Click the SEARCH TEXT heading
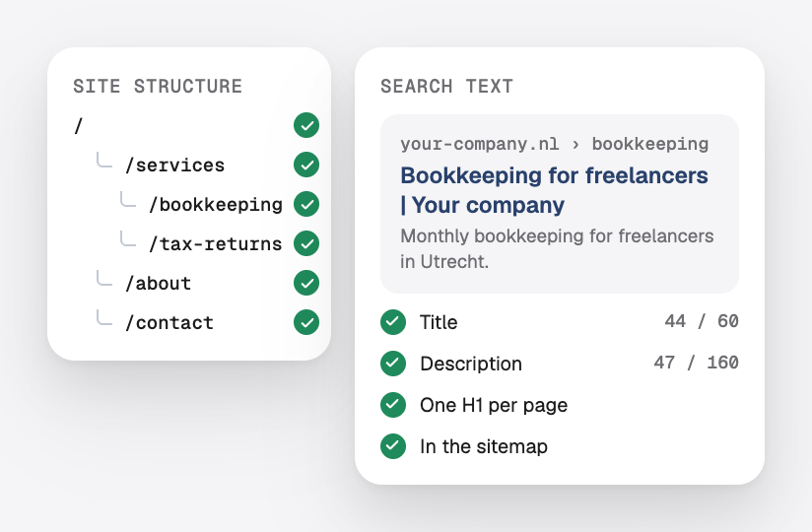The height and width of the screenshot is (532, 812). click(446, 86)
